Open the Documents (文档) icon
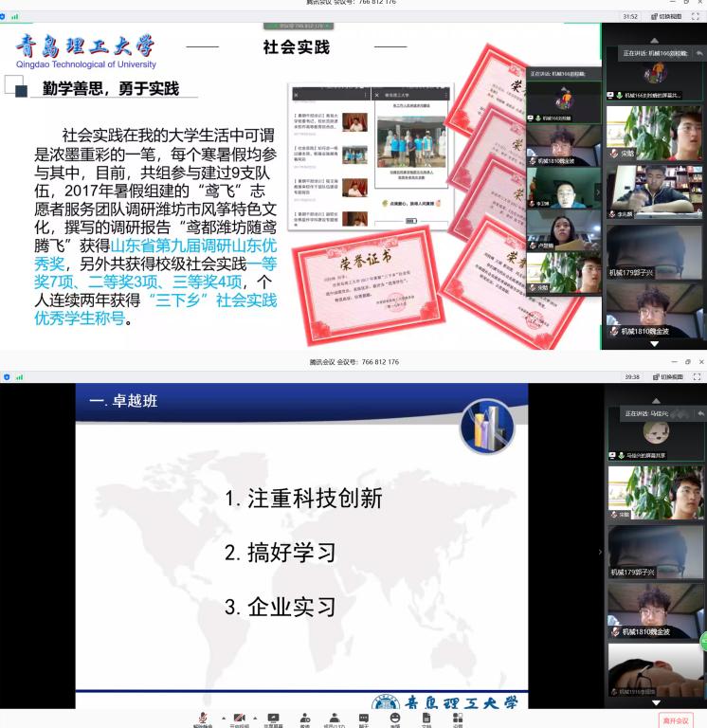This screenshot has width=707, height=728. pos(426,719)
